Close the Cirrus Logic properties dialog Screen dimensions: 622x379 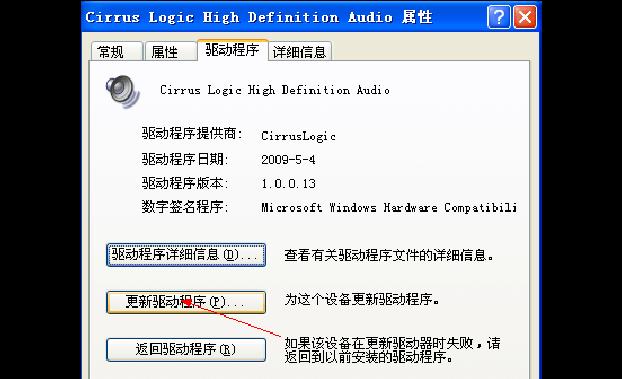point(525,17)
